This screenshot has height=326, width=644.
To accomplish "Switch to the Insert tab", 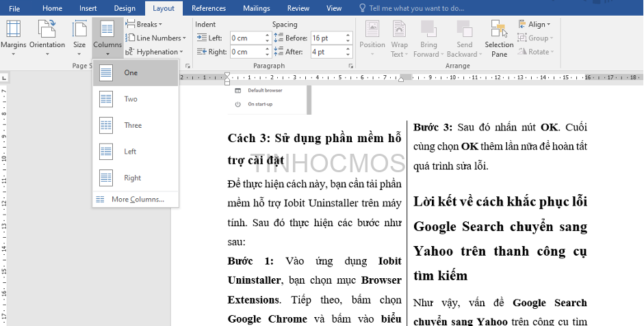I will click(x=88, y=8).
